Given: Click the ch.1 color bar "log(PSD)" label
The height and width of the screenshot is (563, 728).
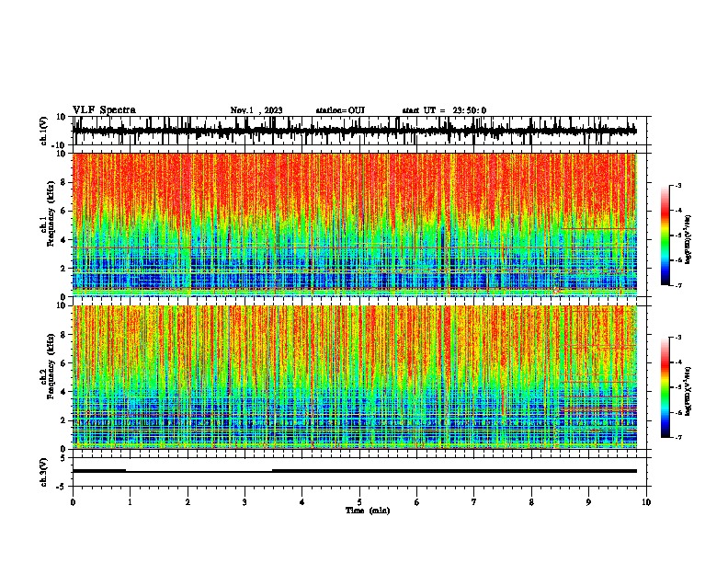Looking at the screenshot, I should 688,240.
